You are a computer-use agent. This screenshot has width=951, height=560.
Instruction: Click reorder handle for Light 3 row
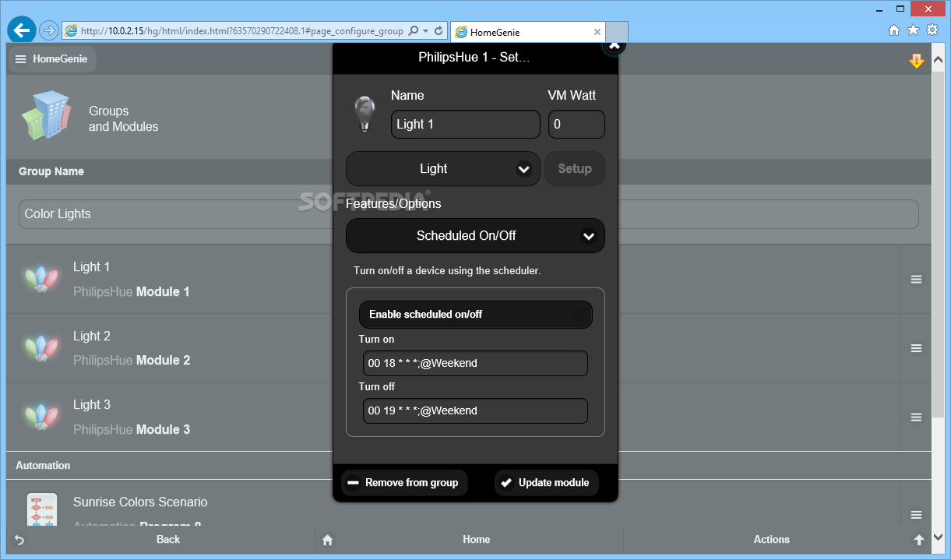[x=916, y=417]
